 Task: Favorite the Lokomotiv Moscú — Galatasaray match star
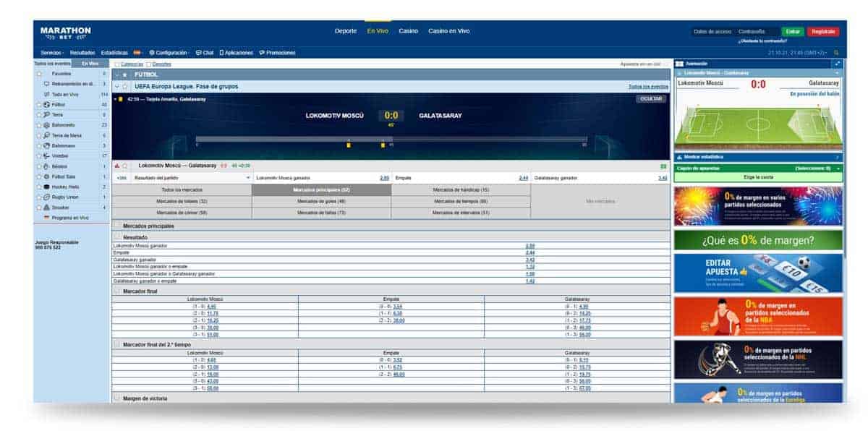tap(124, 166)
